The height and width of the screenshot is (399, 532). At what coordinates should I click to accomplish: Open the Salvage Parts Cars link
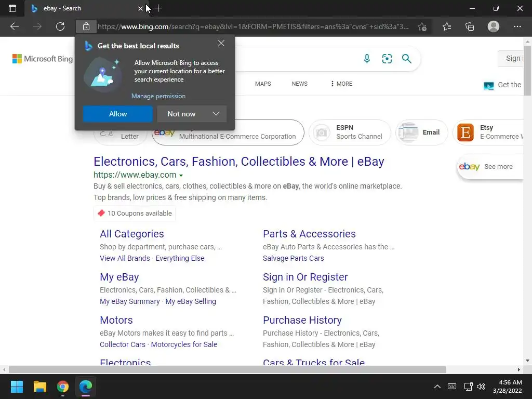pyautogui.click(x=294, y=258)
